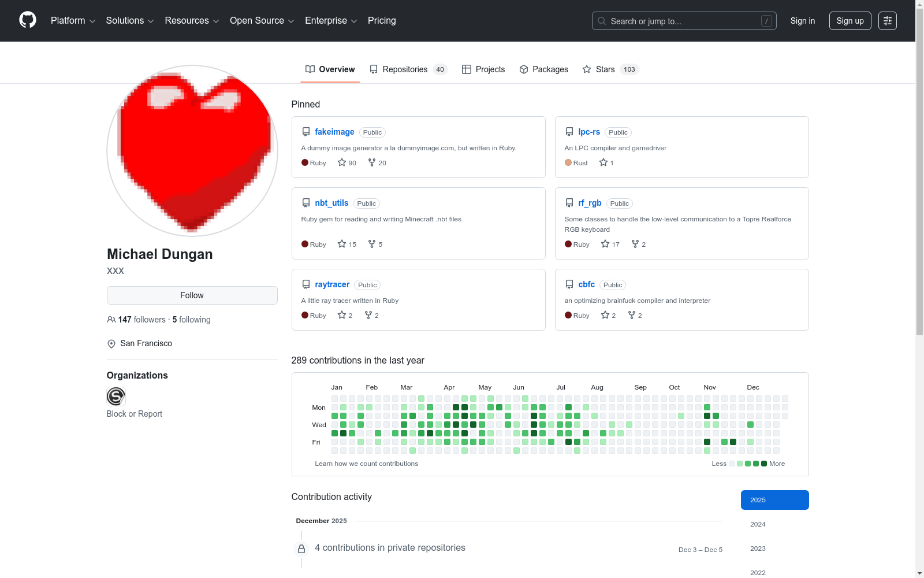Open the raytracer repository link
The height and width of the screenshot is (578, 924).
pos(332,284)
